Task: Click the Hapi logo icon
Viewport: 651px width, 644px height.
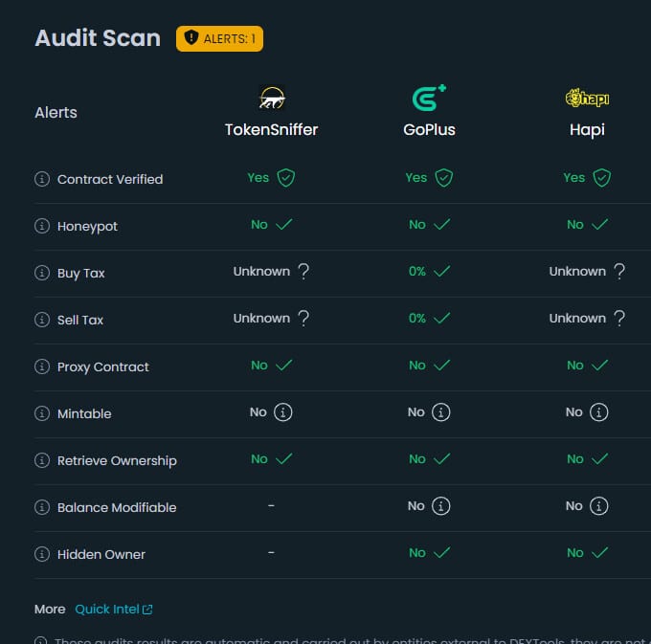Action: tap(587, 98)
